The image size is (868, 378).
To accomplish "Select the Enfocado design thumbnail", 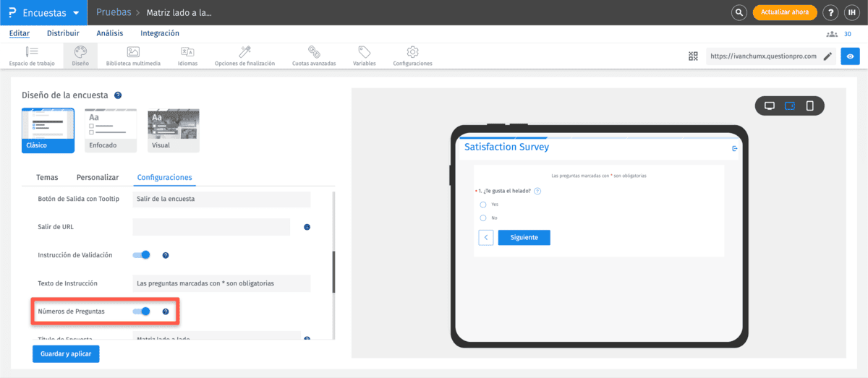I will click(x=110, y=131).
